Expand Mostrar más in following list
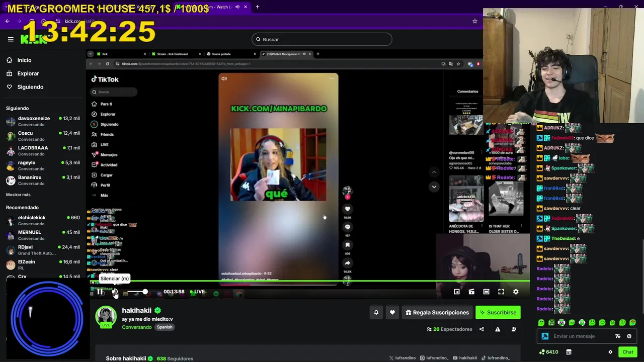Screen dimensions: 644x362 coord(18,195)
